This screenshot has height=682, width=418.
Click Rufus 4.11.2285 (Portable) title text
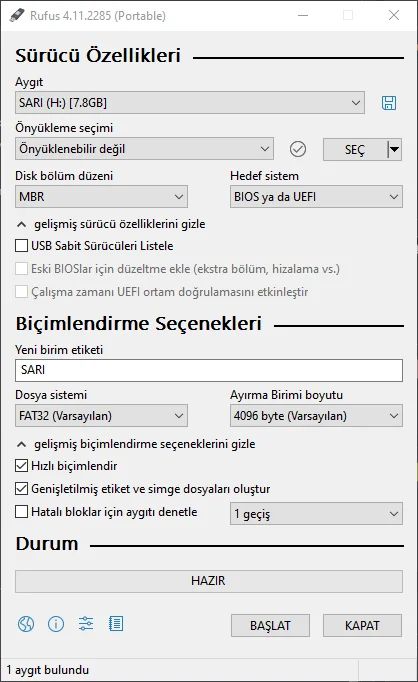[98, 16]
